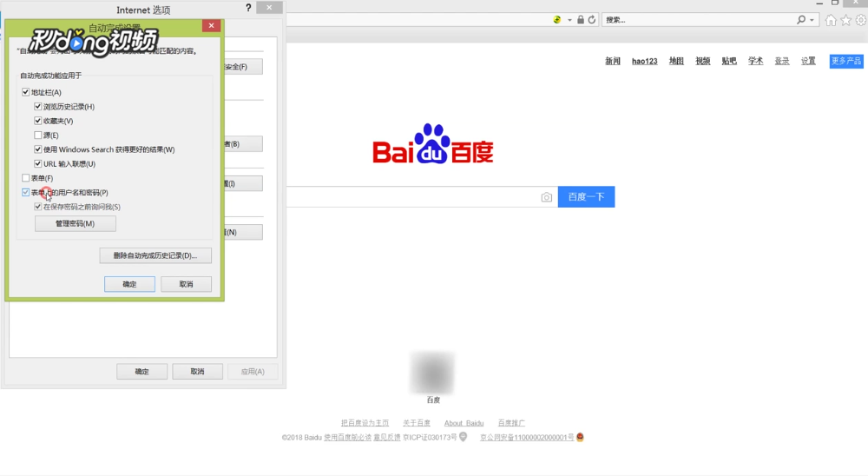Click the 关于百度 footer link
The image size is (868, 476).
(x=417, y=423)
